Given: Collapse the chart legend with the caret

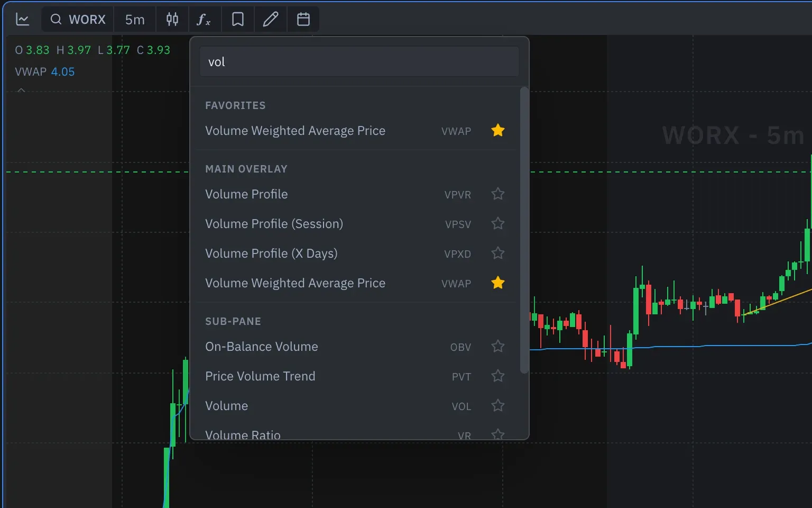Looking at the screenshot, I should coord(21,90).
